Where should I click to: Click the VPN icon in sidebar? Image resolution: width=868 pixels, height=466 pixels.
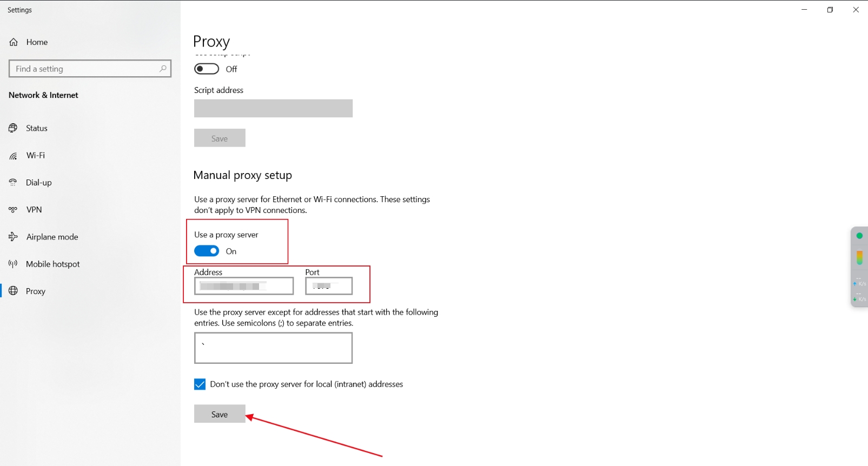pos(13,210)
